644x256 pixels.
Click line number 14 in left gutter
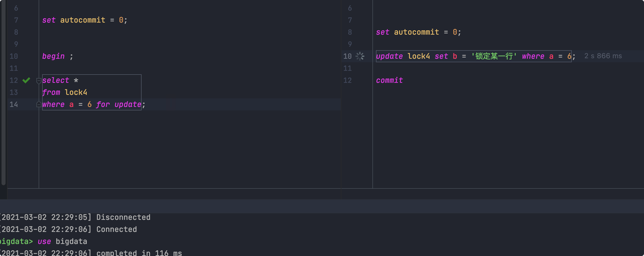pos(14,104)
